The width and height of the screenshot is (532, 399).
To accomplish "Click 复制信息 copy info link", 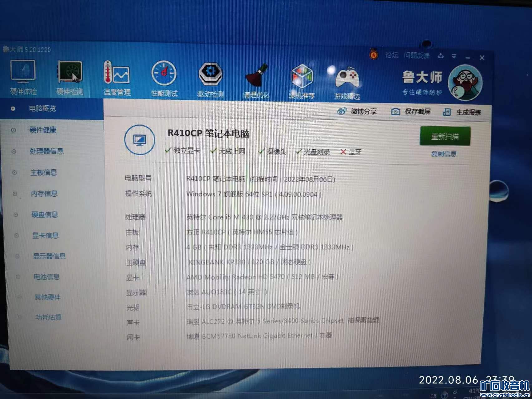I will (x=444, y=154).
